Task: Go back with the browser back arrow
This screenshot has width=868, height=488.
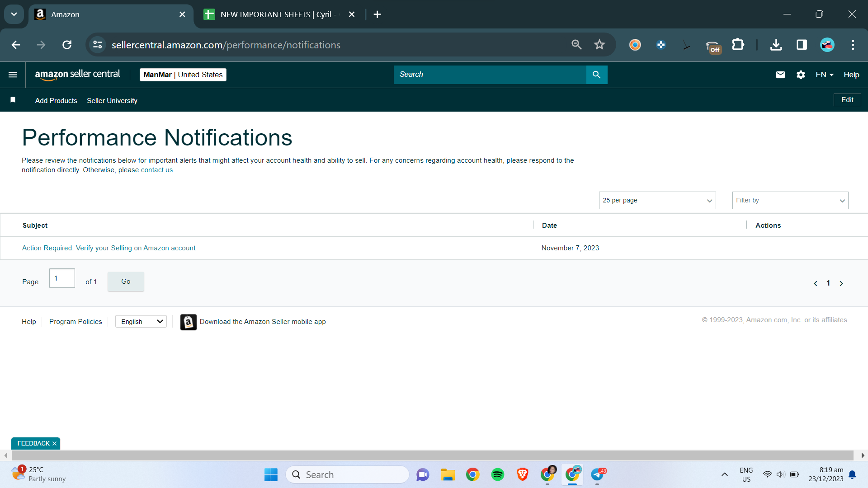Action: click(x=16, y=45)
